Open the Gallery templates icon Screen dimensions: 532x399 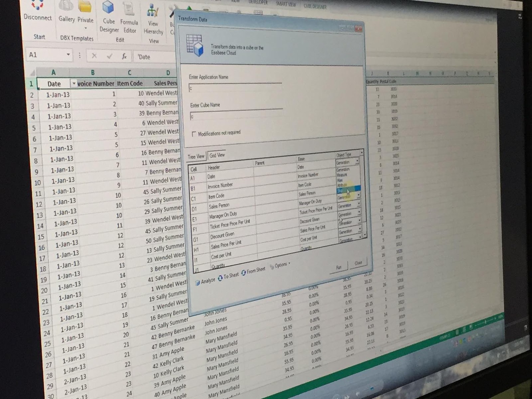tap(66, 6)
